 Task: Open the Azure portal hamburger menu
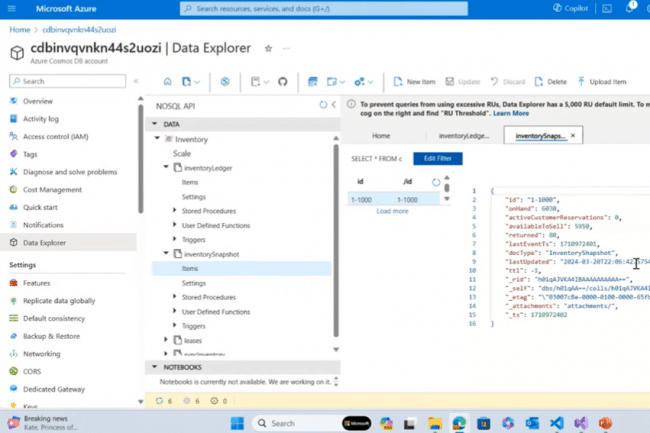pos(12,8)
